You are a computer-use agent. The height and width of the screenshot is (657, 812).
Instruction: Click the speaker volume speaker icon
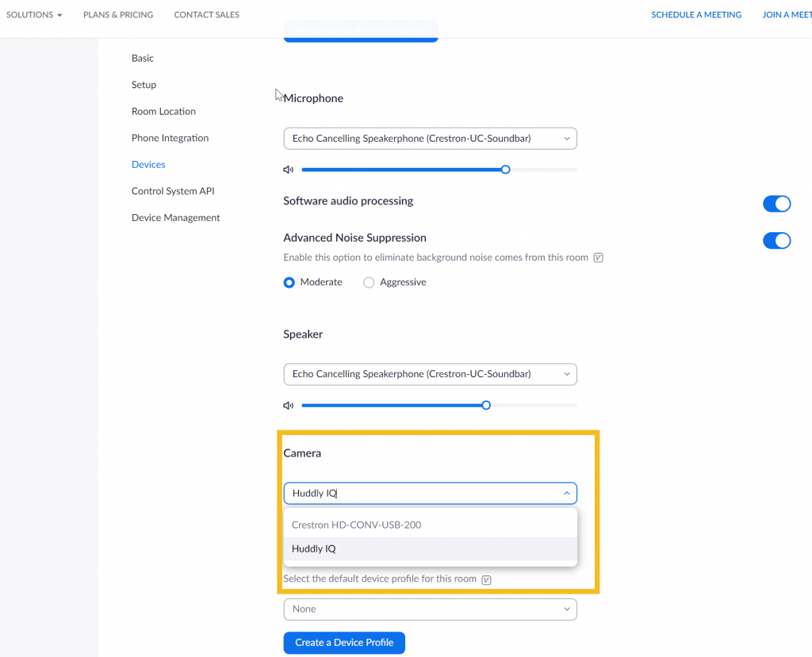coord(288,406)
